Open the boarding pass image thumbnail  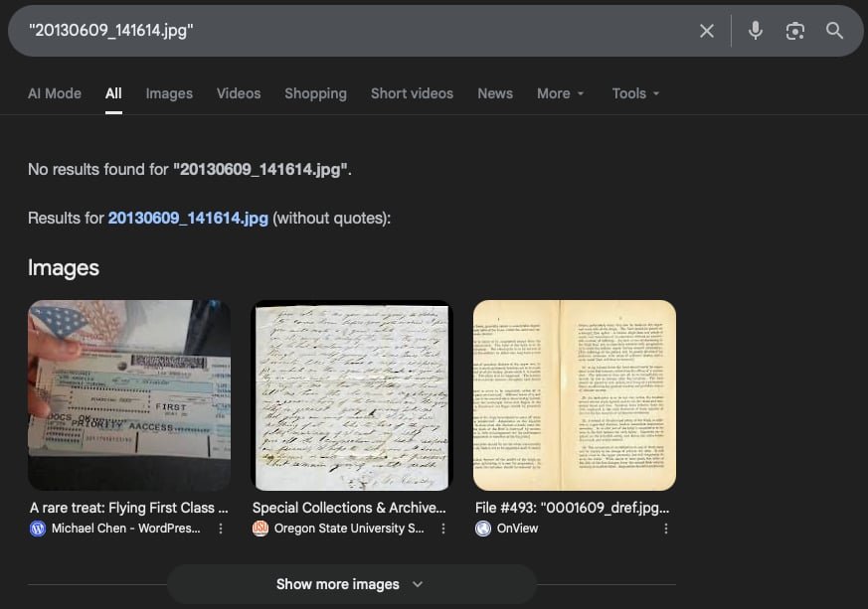point(129,395)
